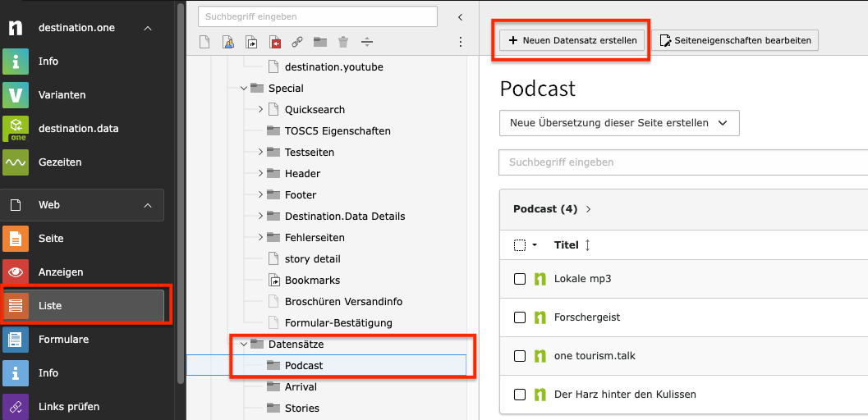Screen dimensions: 868x420
Task: Check the Lokale mp3 row checkbox
Action: [x=519, y=279]
